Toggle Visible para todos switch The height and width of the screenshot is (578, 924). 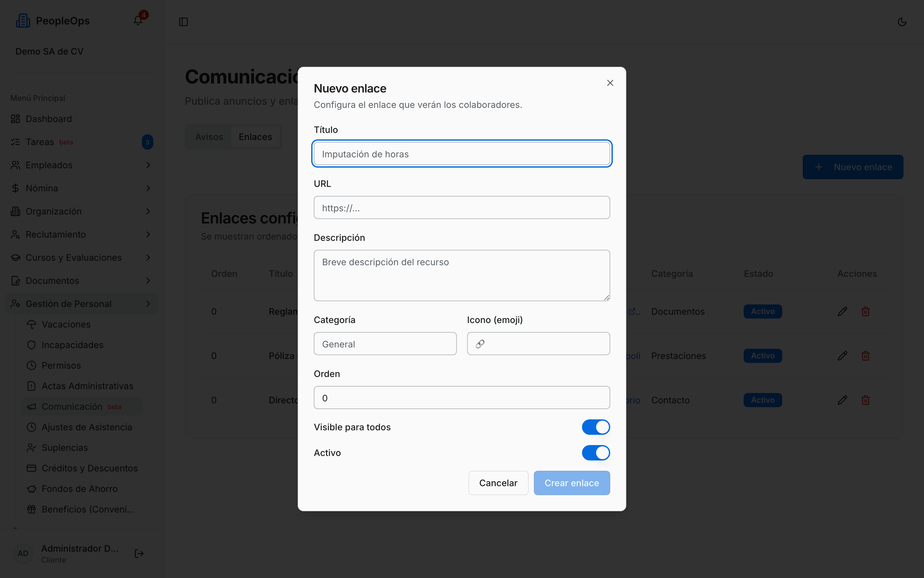point(596,427)
